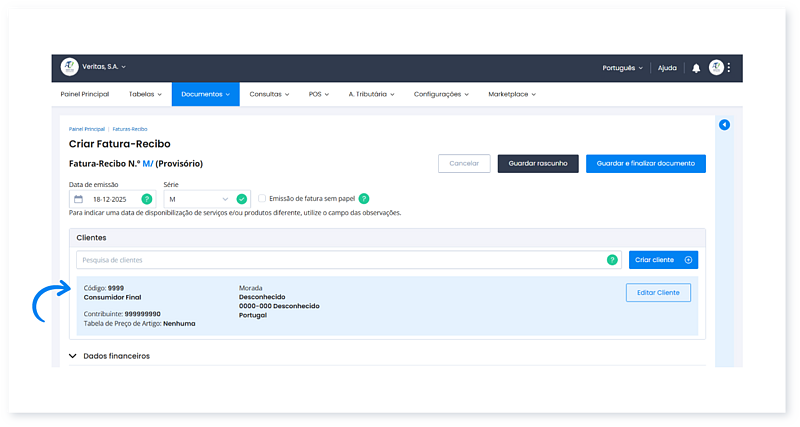Expand the Dados financeiros section
Image resolution: width=800 pixels, height=427 pixels.
pyautogui.click(x=110, y=356)
